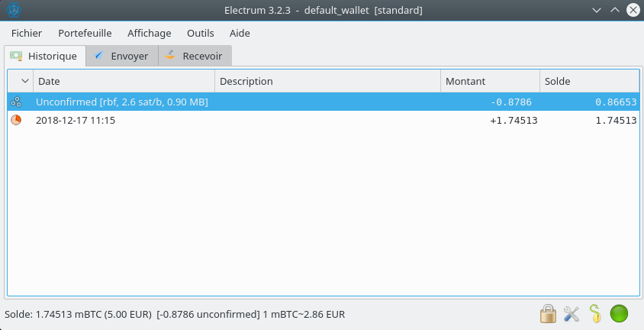Click the Electrum logo in title bar
This screenshot has height=330, width=644.
pos(13,11)
